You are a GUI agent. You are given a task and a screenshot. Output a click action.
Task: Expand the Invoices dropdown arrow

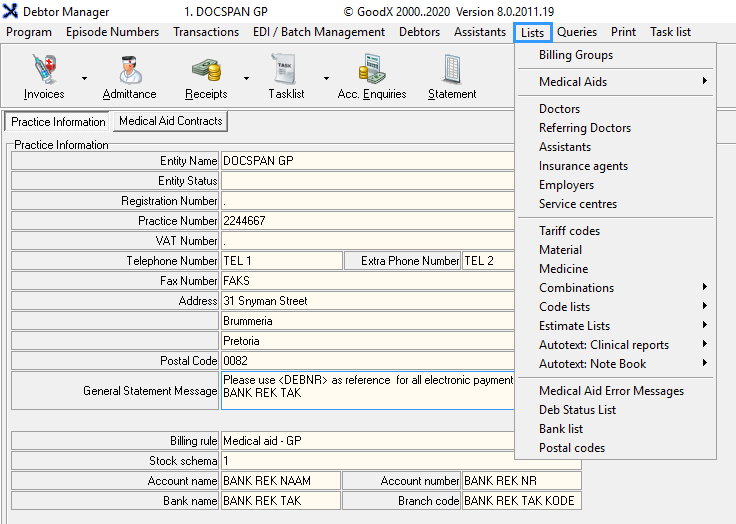click(x=84, y=77)
